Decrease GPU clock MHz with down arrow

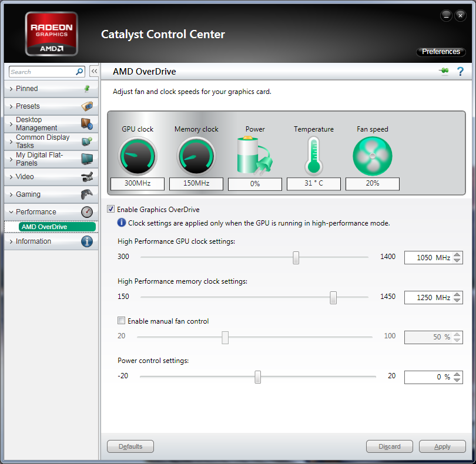(457, 260)
